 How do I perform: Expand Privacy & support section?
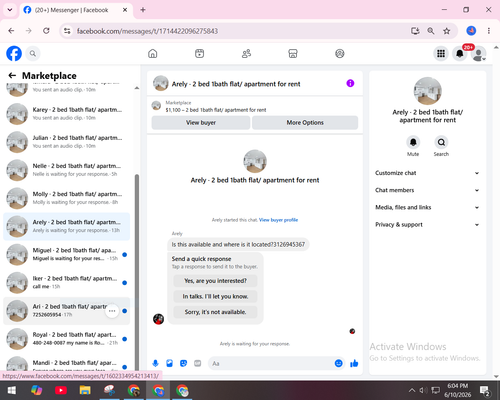[427, 225]
